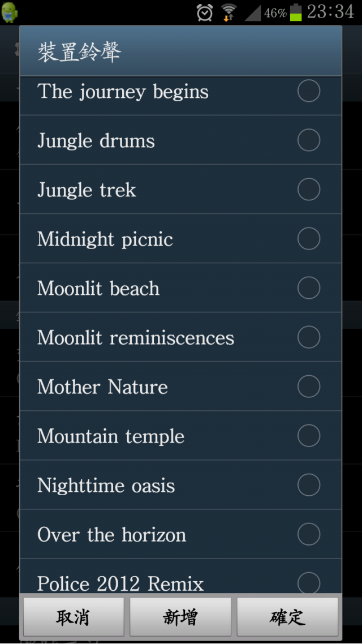The height and width of the screenshot is (644, 362).
Task: Choose Over the horizon ringtone
Action: click(x=180, y=534)
